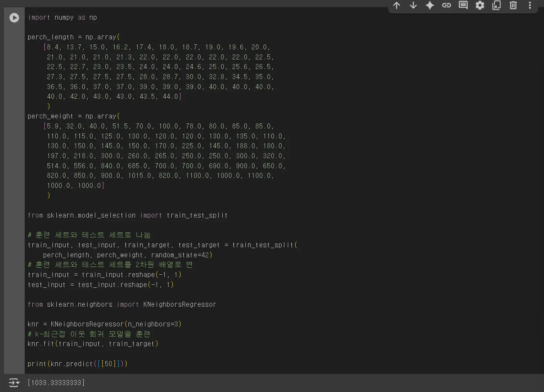Open editor settings gear icon
The width and height of the screenshot is (544, 392).
pyautogui.click(x=480, y=5)
